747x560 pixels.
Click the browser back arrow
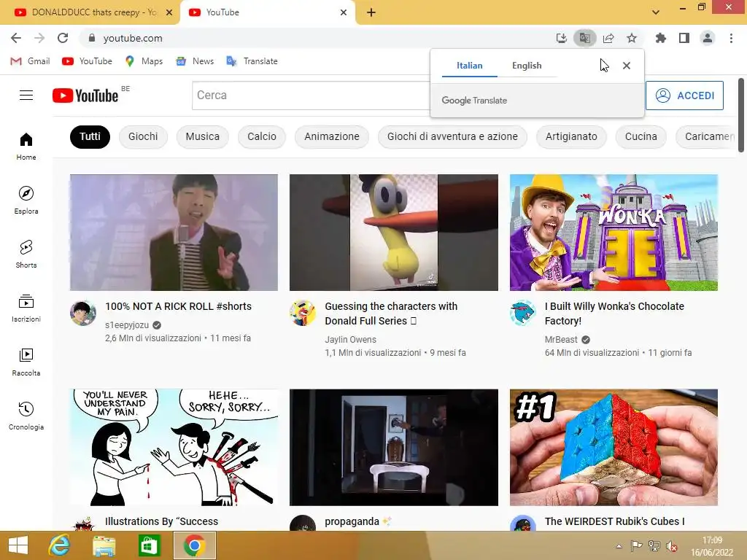pos(16,38)
